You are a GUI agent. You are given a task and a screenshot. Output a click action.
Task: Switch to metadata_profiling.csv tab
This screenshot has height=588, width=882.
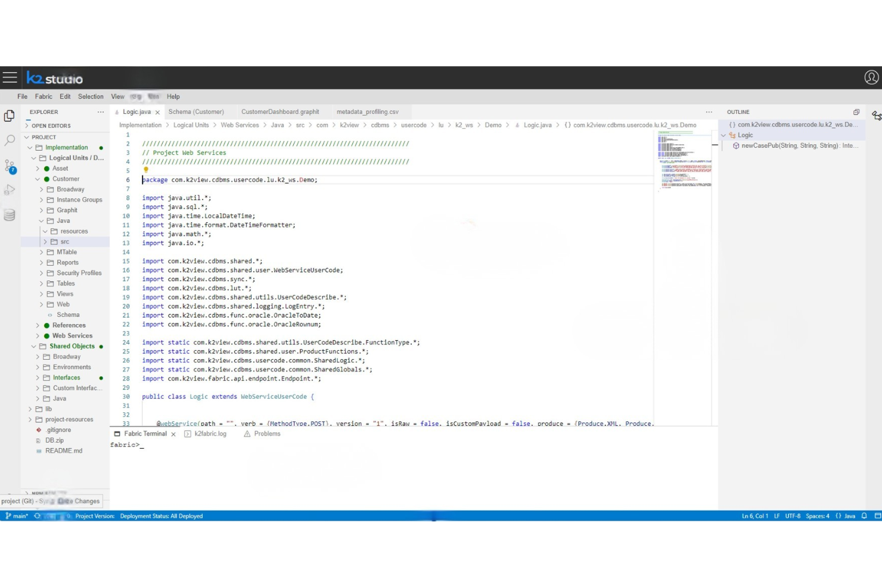pos(367,112)
